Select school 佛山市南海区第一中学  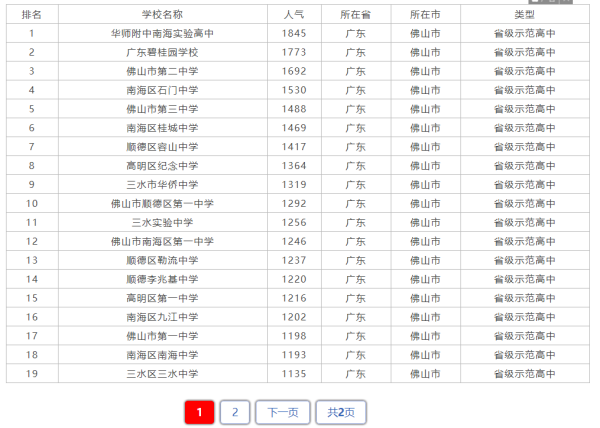pyautogui.click(x=162, y=242)
